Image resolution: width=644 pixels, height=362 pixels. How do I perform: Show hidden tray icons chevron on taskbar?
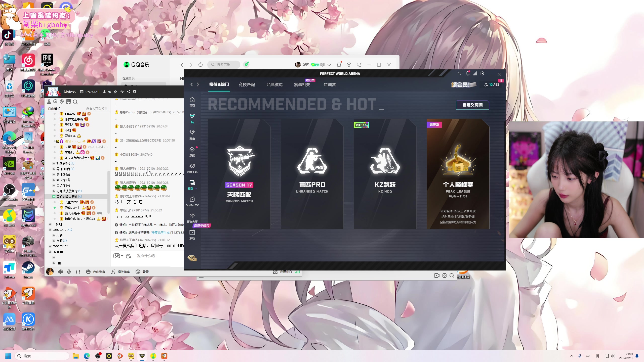572,356
